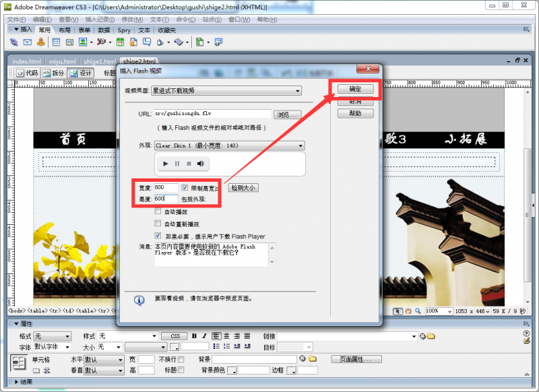This screenshot has width=539, height=392.
Task: Select the Hand tool in the status bar
Action: [408, 311]
